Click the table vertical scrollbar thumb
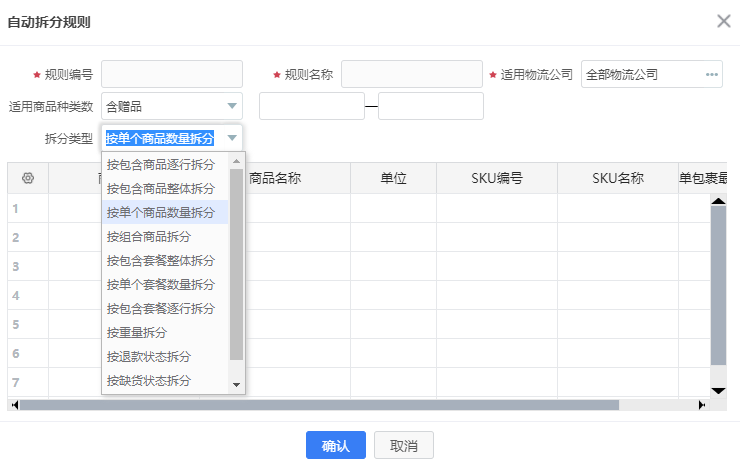 [718, 285]
